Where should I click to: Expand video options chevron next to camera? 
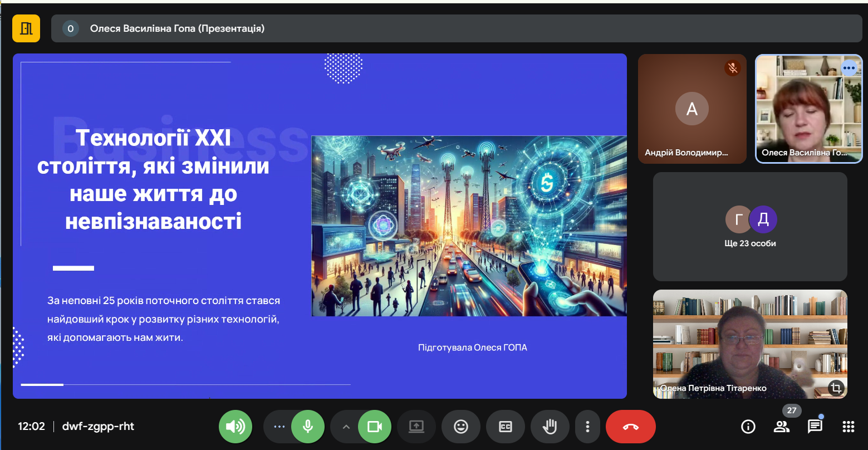pos(346,427)
